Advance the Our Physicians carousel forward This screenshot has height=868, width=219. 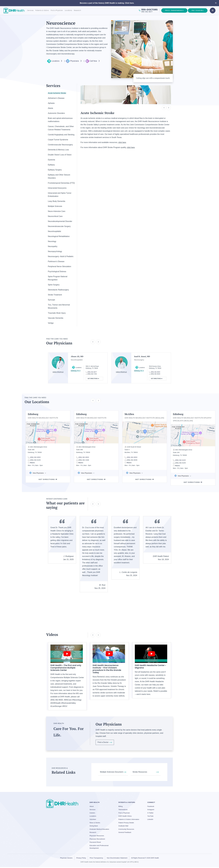[x=98, y=342]
